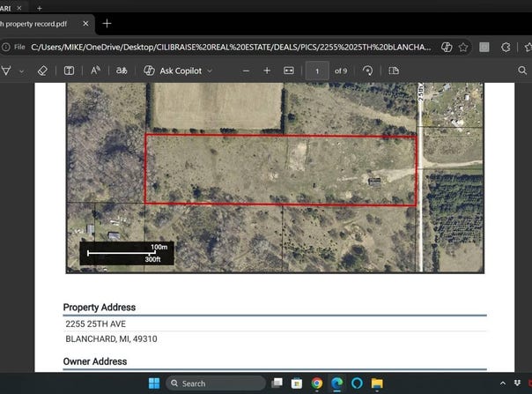Switch to Microsoft Edge on the taskbar

(337, 383)
